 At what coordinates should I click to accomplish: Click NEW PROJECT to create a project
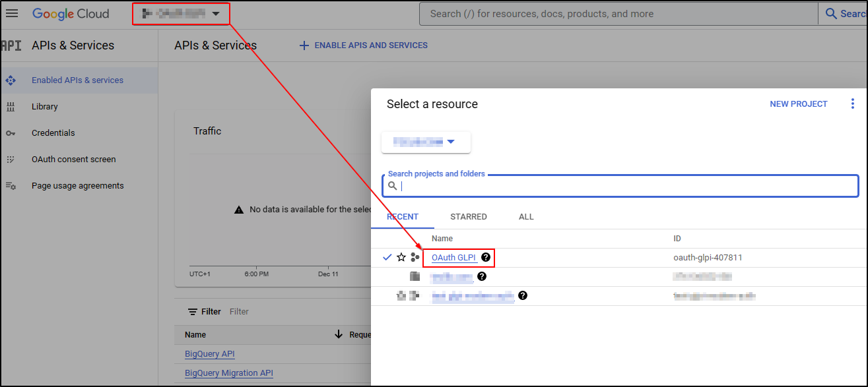pos(798,104)
